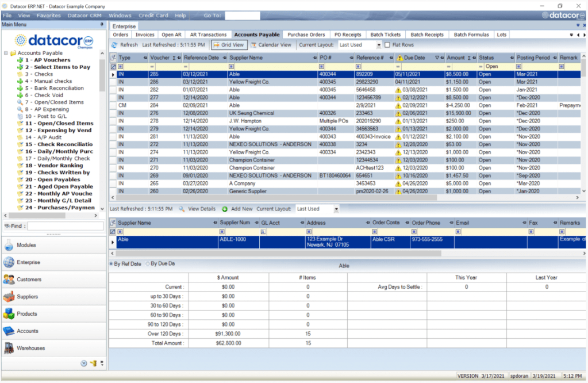Open the Suppliers navigation icon
The width and height of the screenshot is (588, 383).
click(9, 297)
